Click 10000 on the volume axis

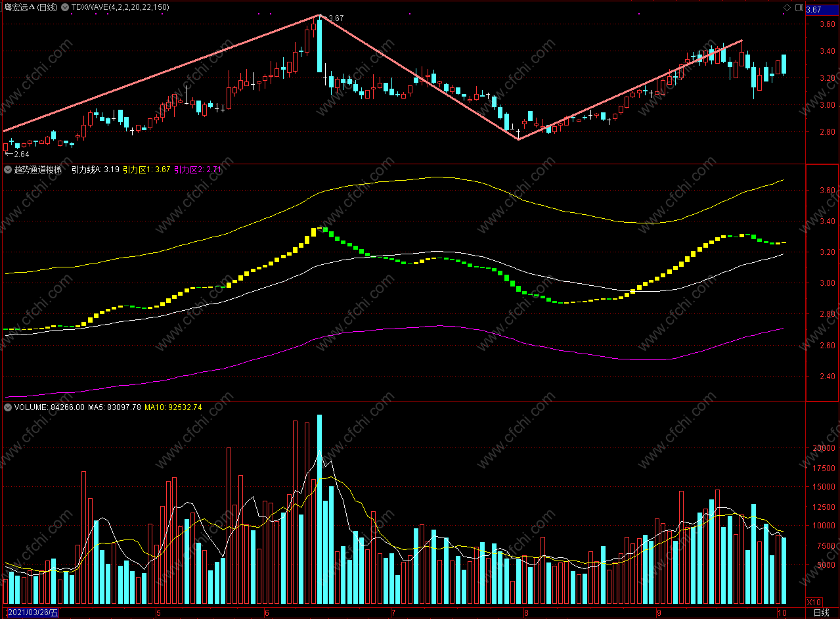click(824, 526)
